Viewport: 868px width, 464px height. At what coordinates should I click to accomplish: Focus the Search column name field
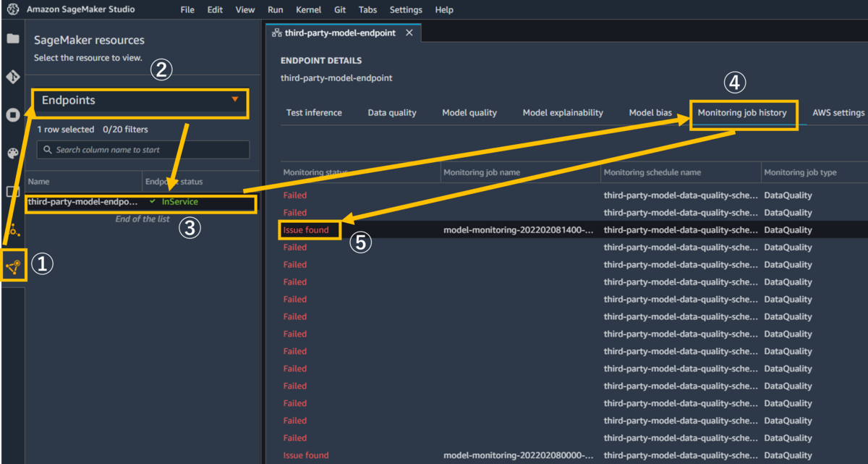(x=143, y=150)
